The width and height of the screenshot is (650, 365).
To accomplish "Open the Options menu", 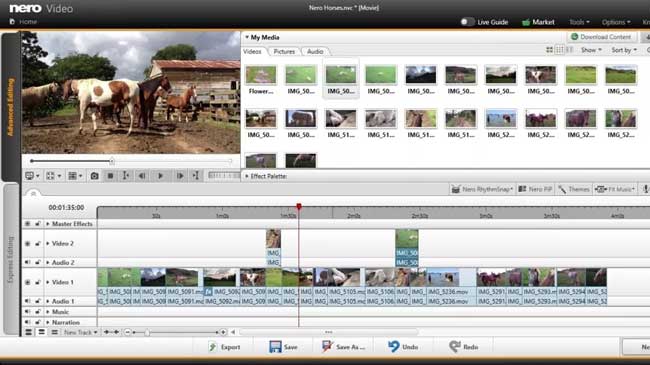I will (x=616, y=22).
